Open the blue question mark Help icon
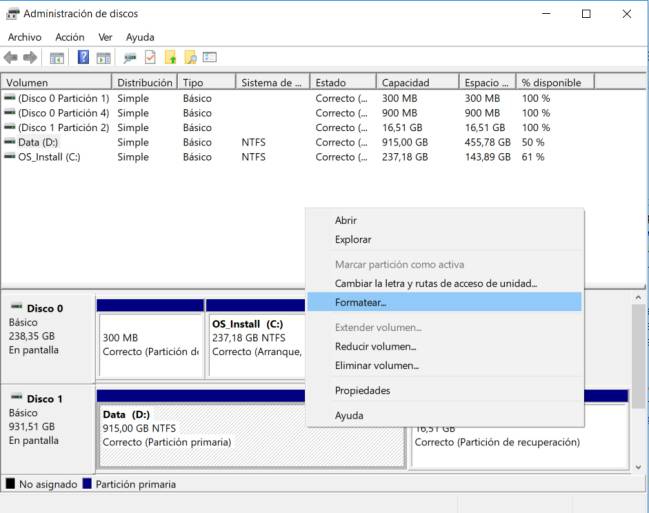649x513 pixels. click(83, 57)
